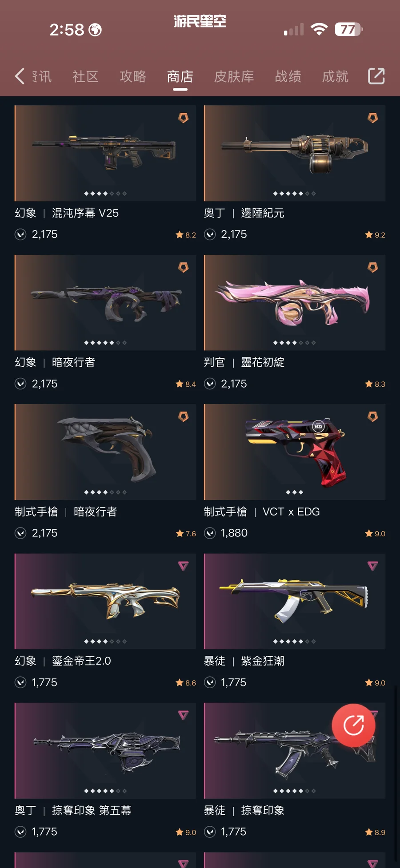Switch to the 皮肤库 tab
Viewport: 400px width, 868px height.
[x=234, y=76]
